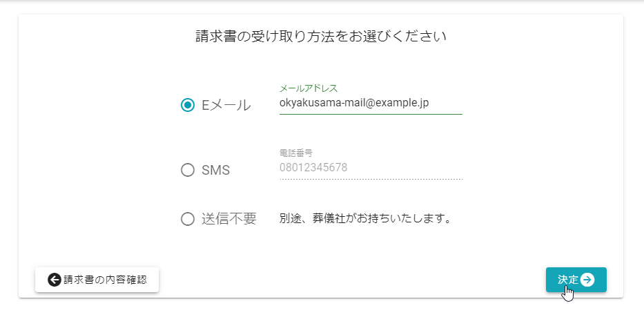This screenshot has width=644, height=326.
Task: Click the 送信不要 label text
Action: coord(229,219)
